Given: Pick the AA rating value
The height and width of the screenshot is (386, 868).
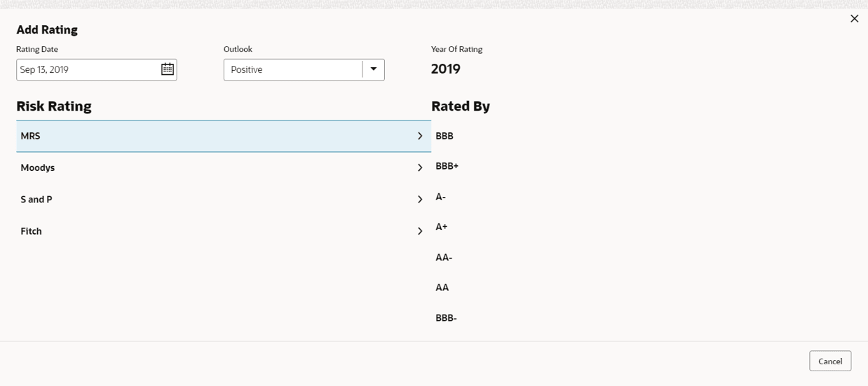Looking at the screenshot, I should (442, 287).
